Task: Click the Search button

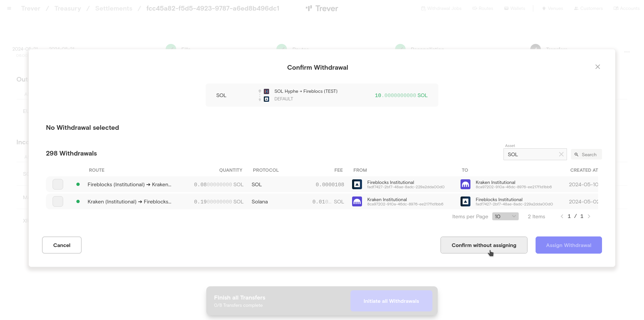Action: tap(586, 154)
